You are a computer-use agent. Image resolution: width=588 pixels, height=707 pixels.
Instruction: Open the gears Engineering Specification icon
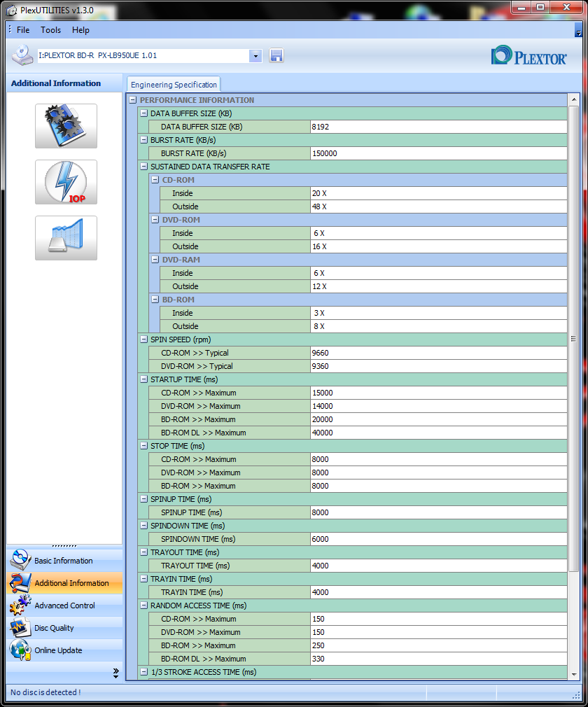[x=66, y=126]
